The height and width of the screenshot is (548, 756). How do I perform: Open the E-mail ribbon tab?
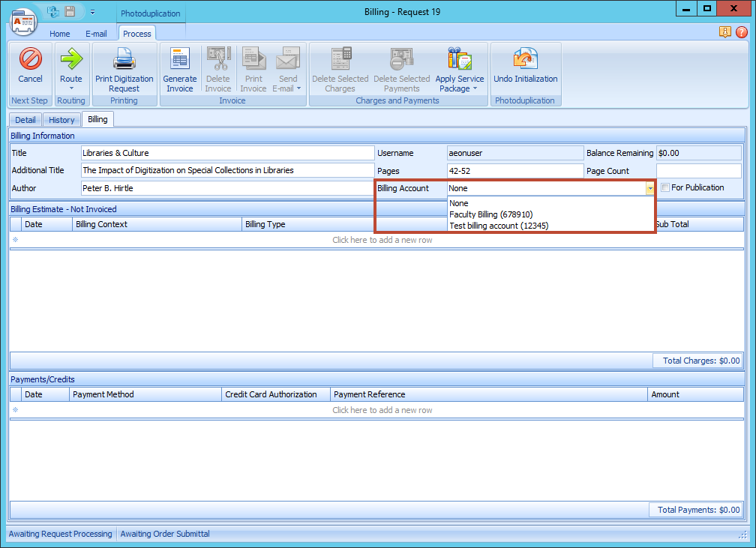[96, 34]
